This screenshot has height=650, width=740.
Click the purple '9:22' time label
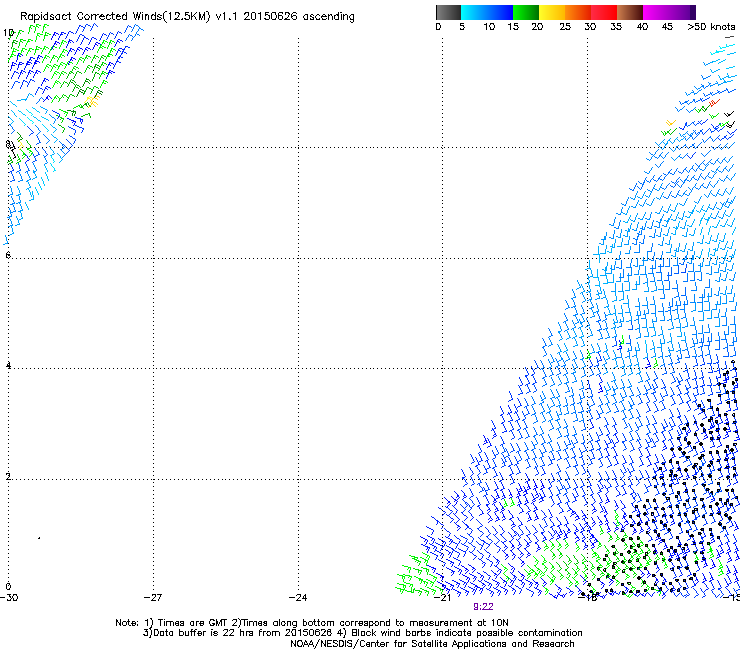point(483,607)
